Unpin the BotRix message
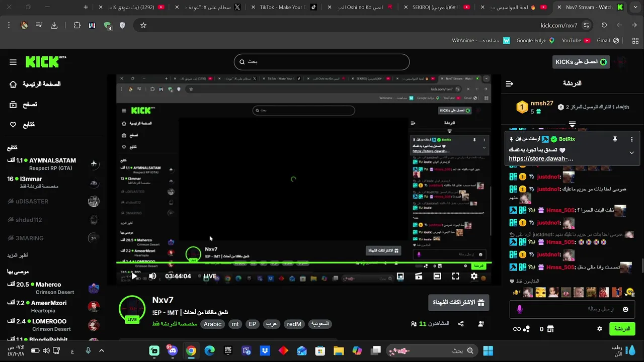This screenshot has width=644, height=362. [x=615, y=139]
